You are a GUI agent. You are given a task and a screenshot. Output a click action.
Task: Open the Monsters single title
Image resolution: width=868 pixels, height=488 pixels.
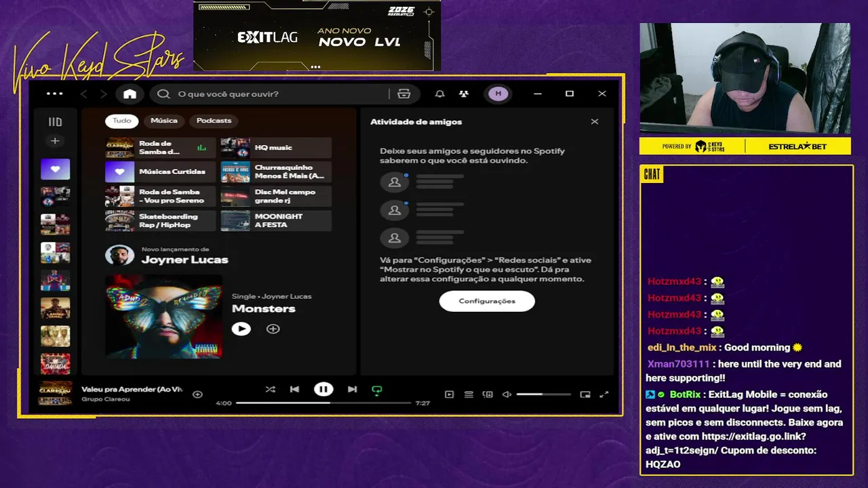pos(264,308)
